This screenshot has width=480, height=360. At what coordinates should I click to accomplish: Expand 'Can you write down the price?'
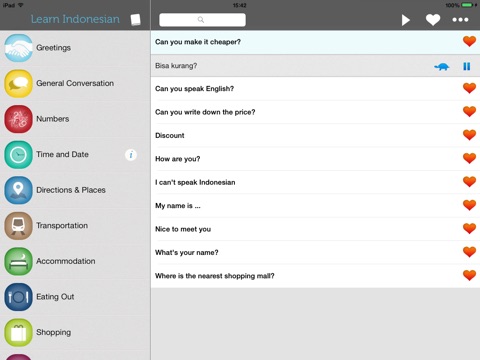pyautogui.click(x=315, y=112)
